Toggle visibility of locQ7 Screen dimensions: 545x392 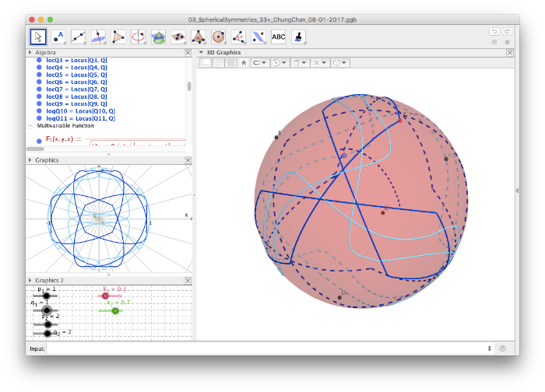click(39, 89)
